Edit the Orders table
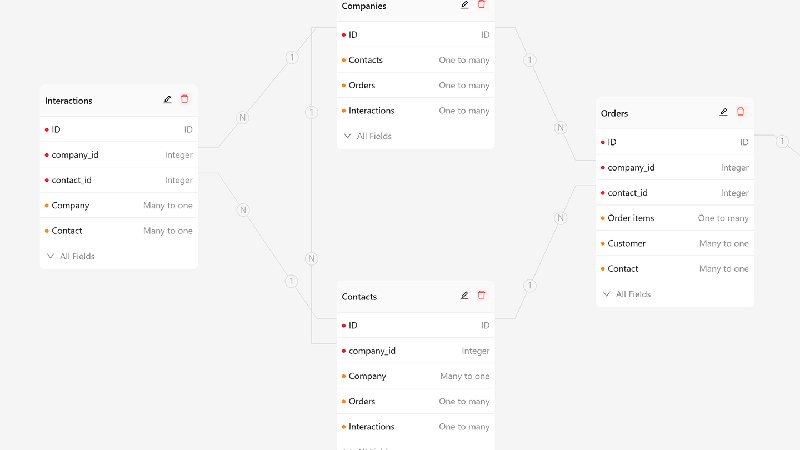The image size is (800, 450). pyautogui.click(x=723, y=112)
